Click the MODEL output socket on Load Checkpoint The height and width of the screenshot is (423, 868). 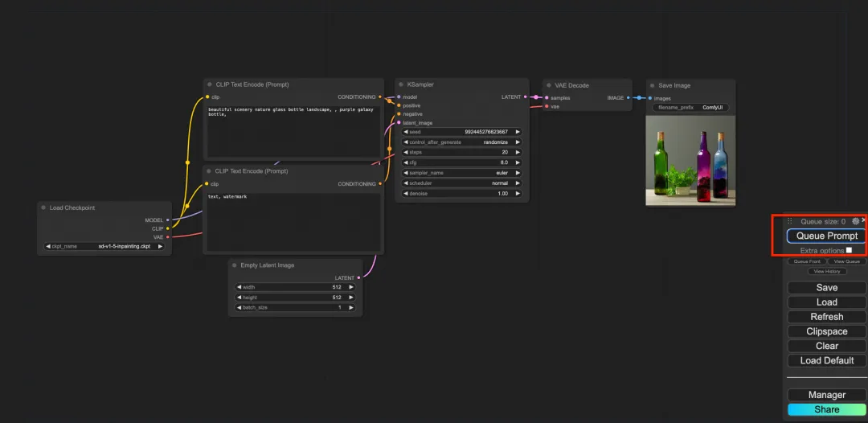[x=168, y=220]
